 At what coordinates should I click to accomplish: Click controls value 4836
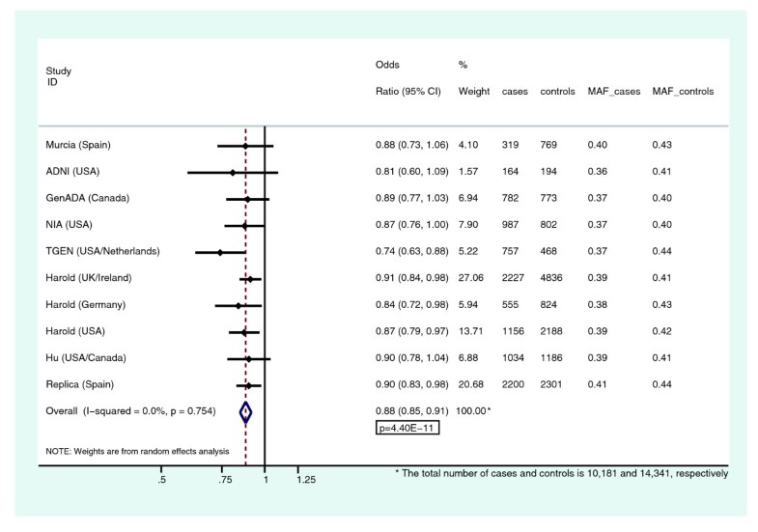[551, 278]
